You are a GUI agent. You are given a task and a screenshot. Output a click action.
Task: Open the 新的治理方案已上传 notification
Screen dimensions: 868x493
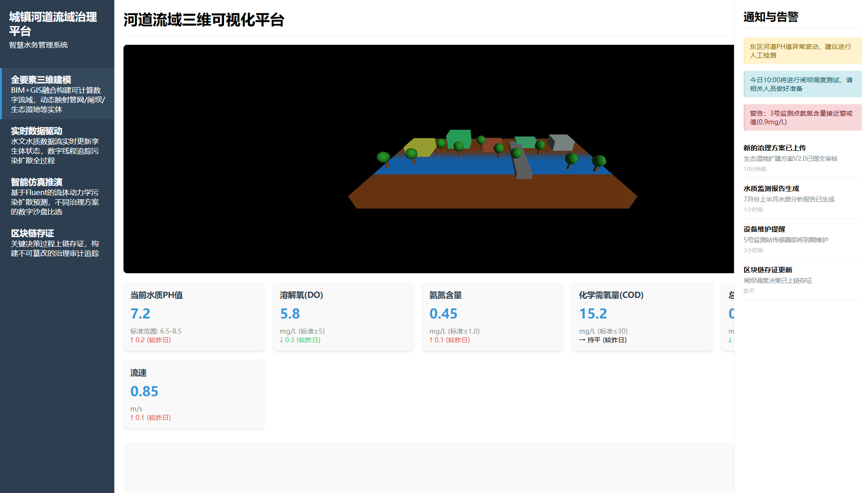pyautogui.click(x=802, y=158)
